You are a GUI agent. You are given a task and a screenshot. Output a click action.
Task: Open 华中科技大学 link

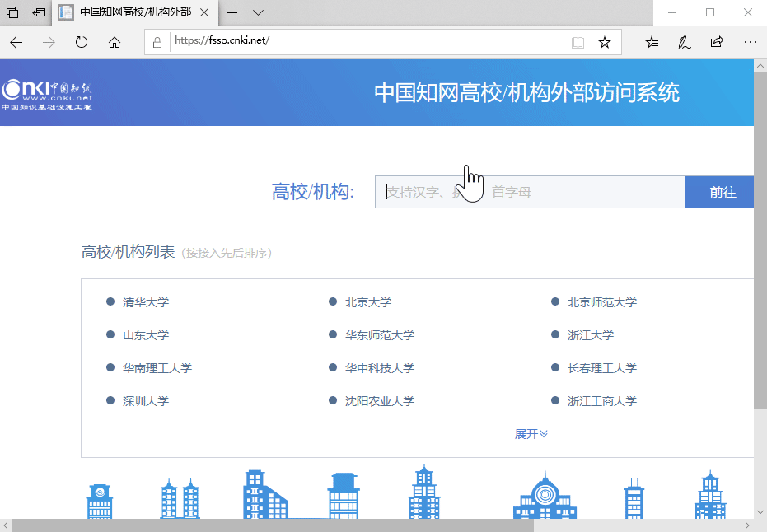[380, 367]
